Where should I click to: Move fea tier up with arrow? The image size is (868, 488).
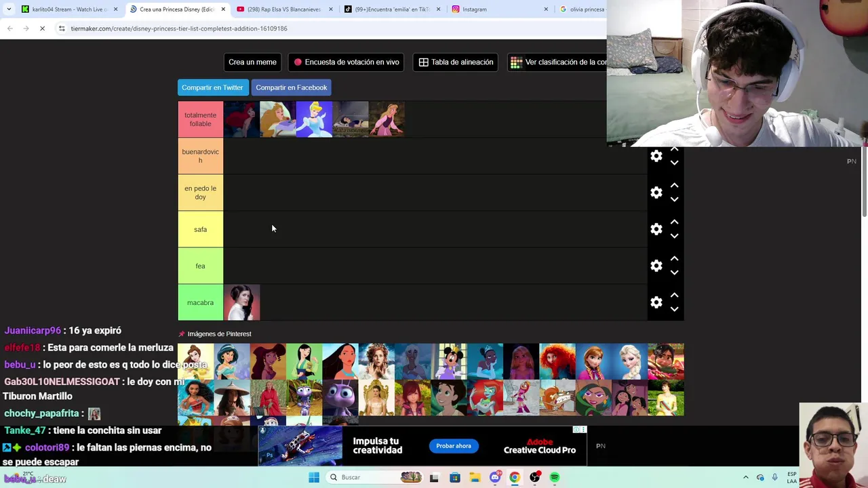click(674, 258)
